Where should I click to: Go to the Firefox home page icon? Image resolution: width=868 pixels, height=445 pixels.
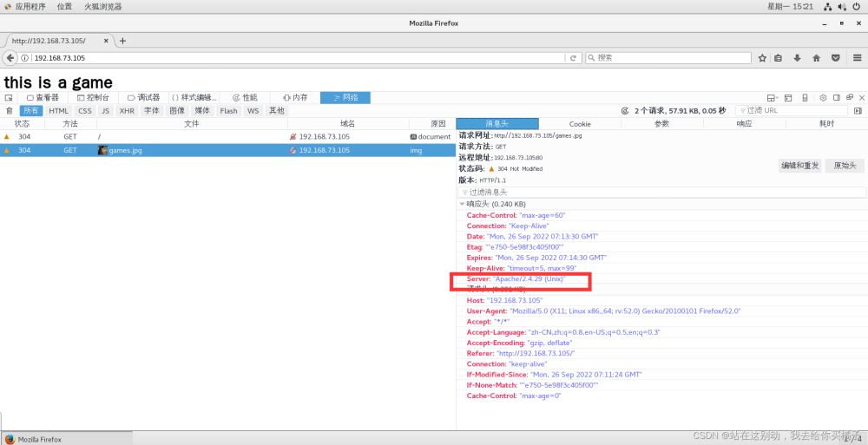click(x=816, y=58)
